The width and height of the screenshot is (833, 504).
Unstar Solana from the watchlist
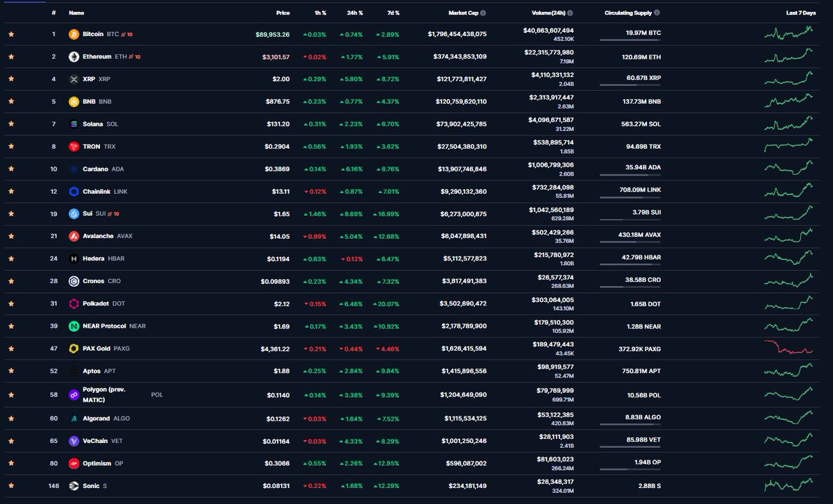click(x=11, y=124)
